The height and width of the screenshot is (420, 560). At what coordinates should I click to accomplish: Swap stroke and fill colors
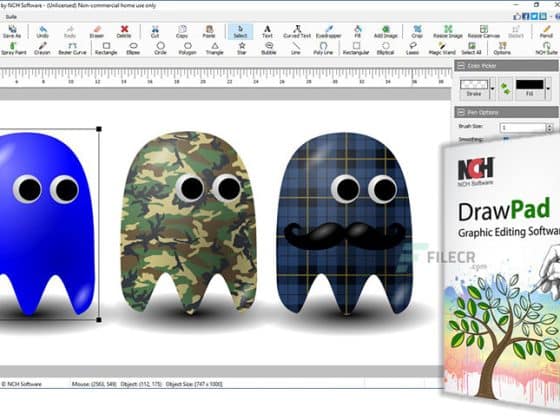[x=505, y=89]
